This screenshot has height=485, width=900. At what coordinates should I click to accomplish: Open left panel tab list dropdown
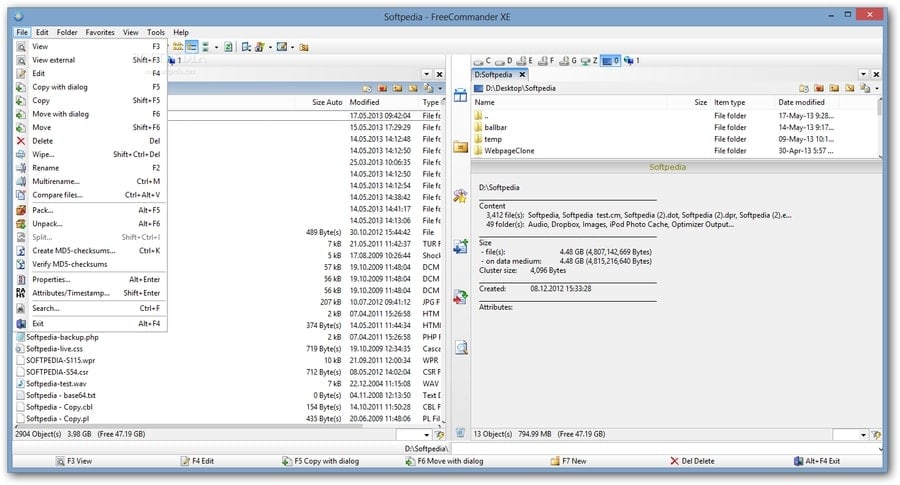pyautogui.click(x=426, y=74)
